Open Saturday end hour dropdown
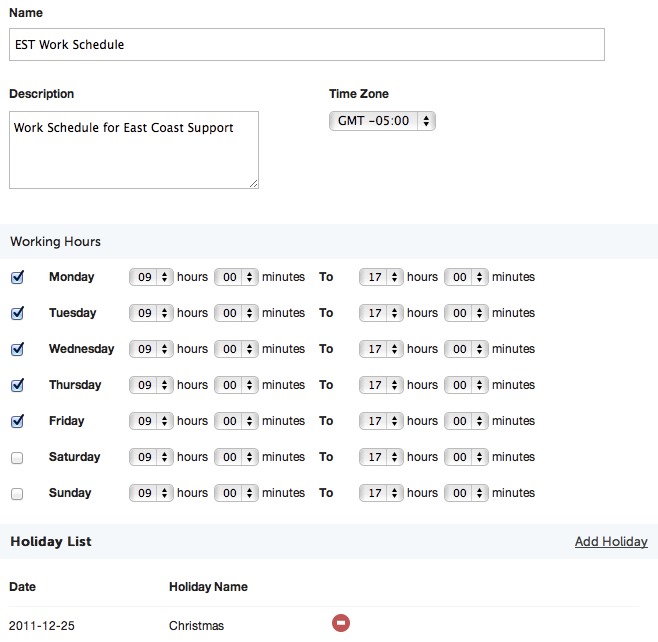Viewport: 658px width, 642px height. click(x=381, y=457)
